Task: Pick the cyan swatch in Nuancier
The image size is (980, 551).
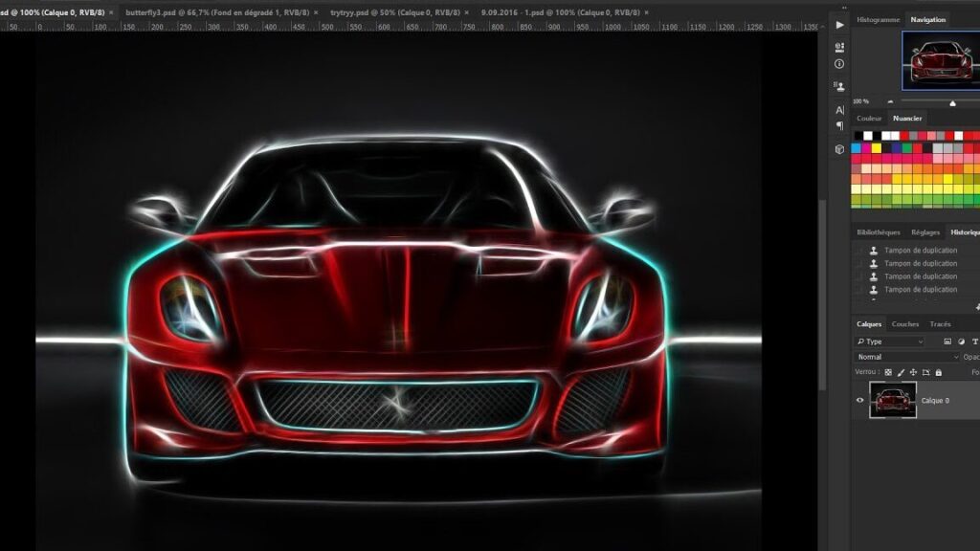Action: [857, 148]
